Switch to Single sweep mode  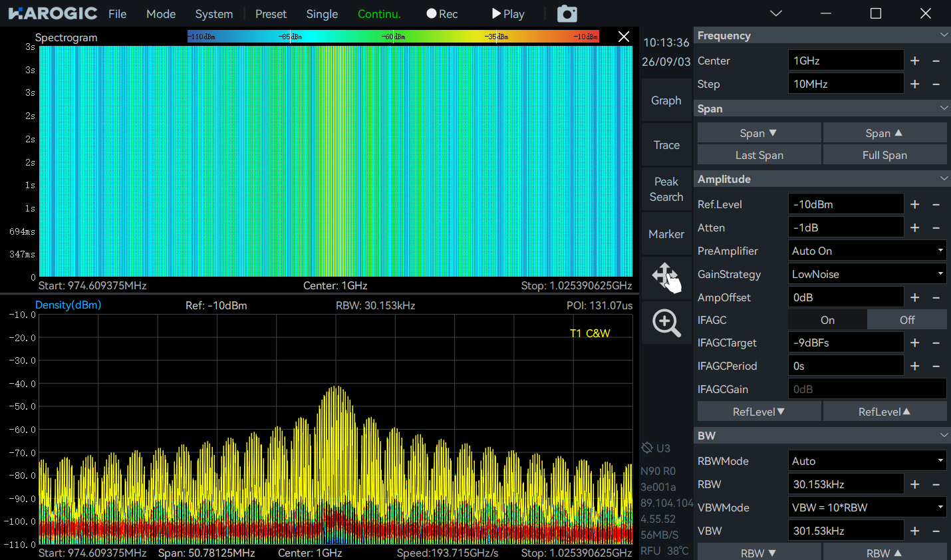(322, 14)
